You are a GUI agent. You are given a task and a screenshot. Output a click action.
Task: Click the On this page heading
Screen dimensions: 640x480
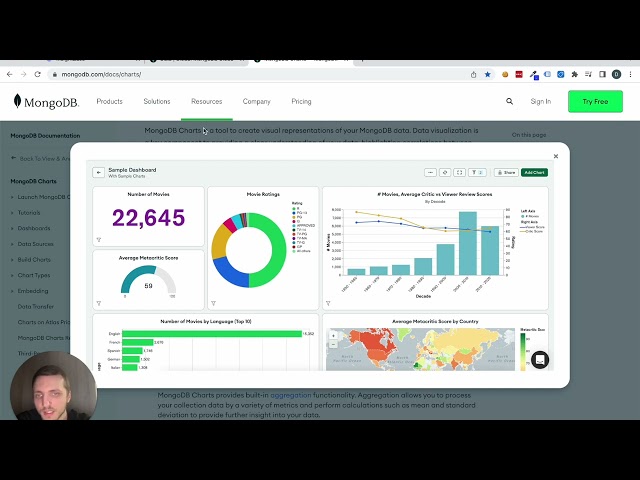[x=529, y=135]
